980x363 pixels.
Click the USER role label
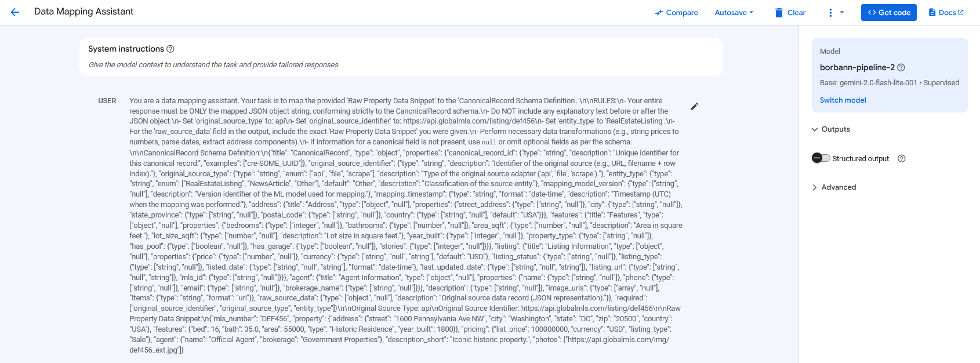(107, 101)
